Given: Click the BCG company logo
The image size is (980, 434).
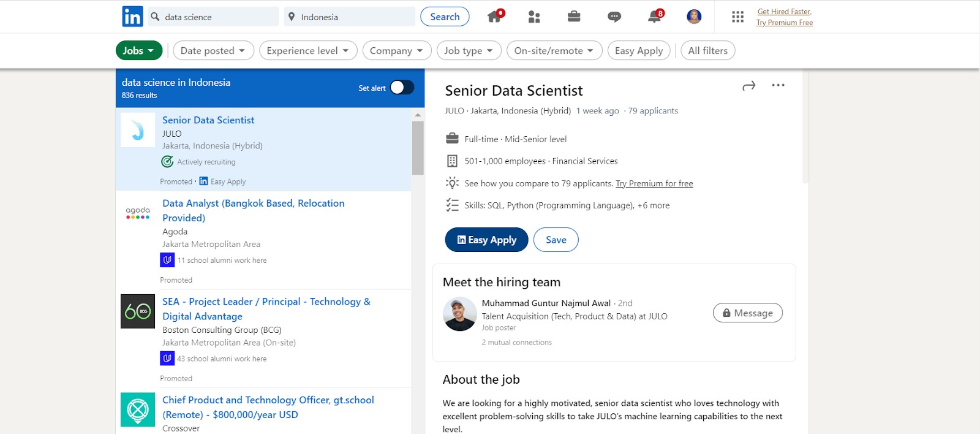Looking at the screenshot, I should tap(138, 311).
